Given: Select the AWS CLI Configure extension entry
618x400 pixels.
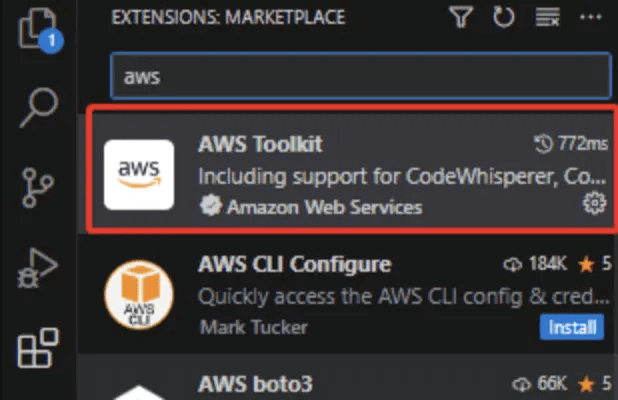Looking at the screenshot, I should click(x=348, y=294).
